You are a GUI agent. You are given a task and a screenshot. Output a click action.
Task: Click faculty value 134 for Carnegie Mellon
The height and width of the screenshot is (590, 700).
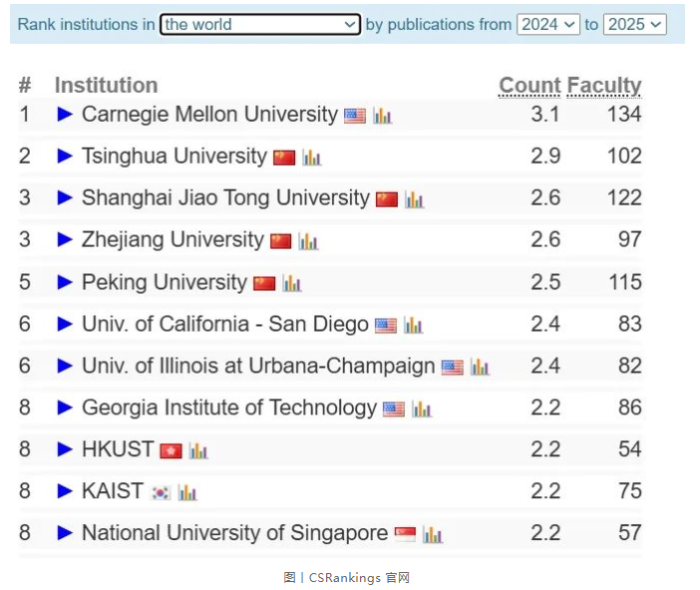click(624, 115)
